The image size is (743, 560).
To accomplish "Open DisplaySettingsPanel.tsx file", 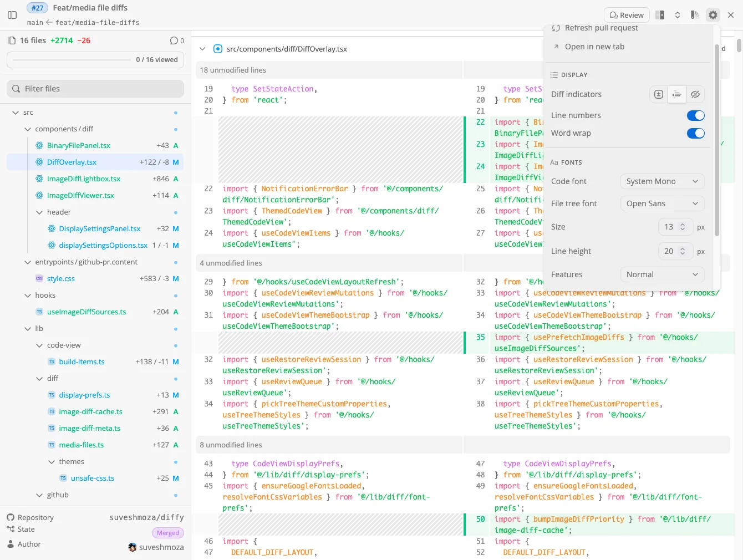I will pos(95,228).
